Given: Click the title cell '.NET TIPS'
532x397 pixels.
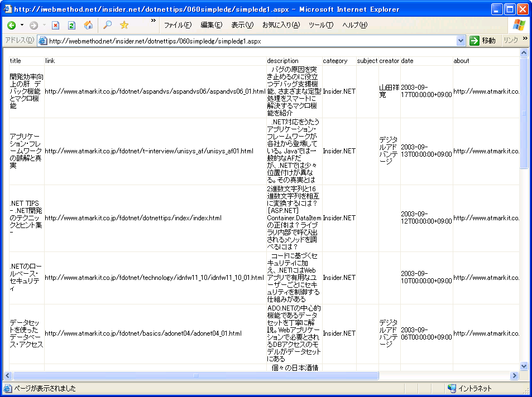Looking at the screenshot, I should [26, 217].
